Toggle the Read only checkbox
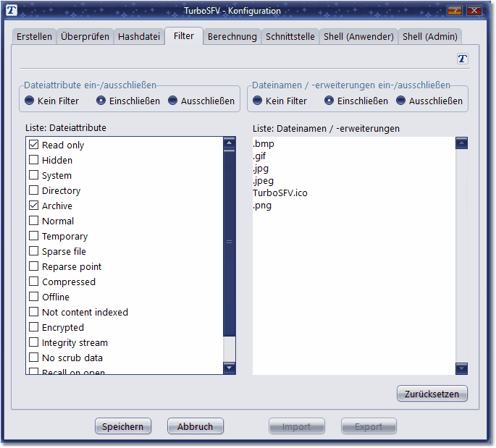496x448 pixels. [33, 145]
